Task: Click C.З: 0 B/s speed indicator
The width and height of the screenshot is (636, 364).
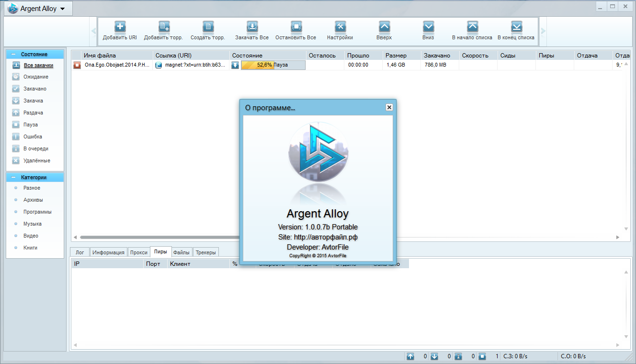Action: 515,356
